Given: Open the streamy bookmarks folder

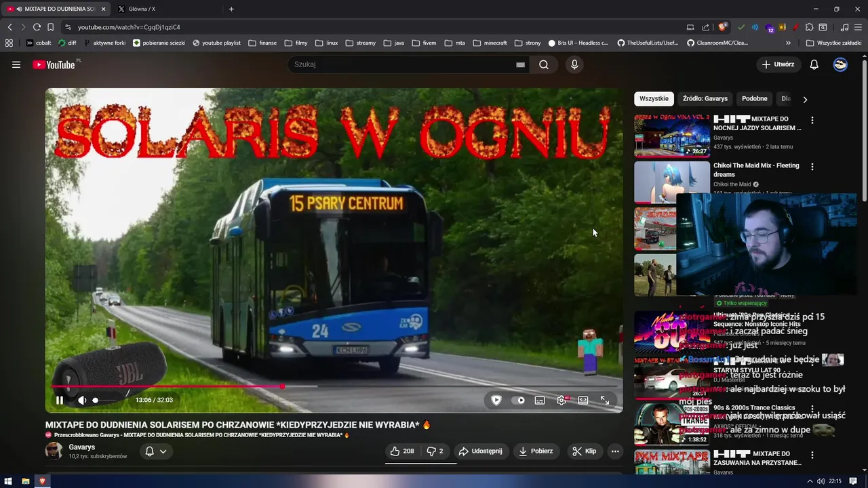Looking at the screenshot, I should 360,43.
